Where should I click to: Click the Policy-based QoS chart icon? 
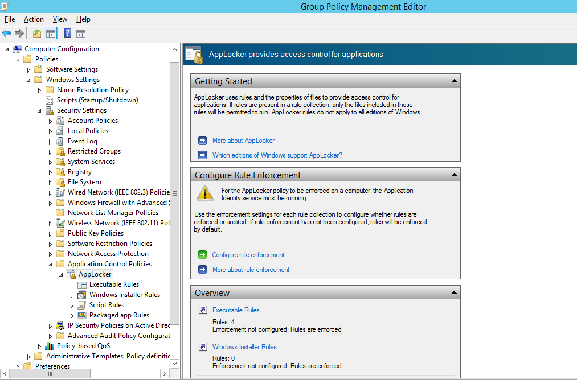pyautogui.click(x=50, y=346)
